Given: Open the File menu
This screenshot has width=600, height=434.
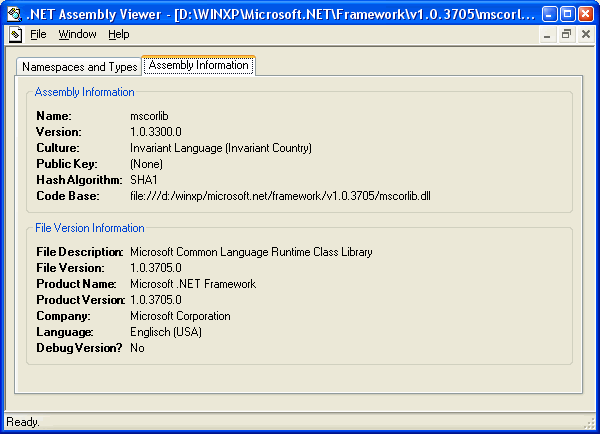Looking at the screenshot, I should click(38, 34).
